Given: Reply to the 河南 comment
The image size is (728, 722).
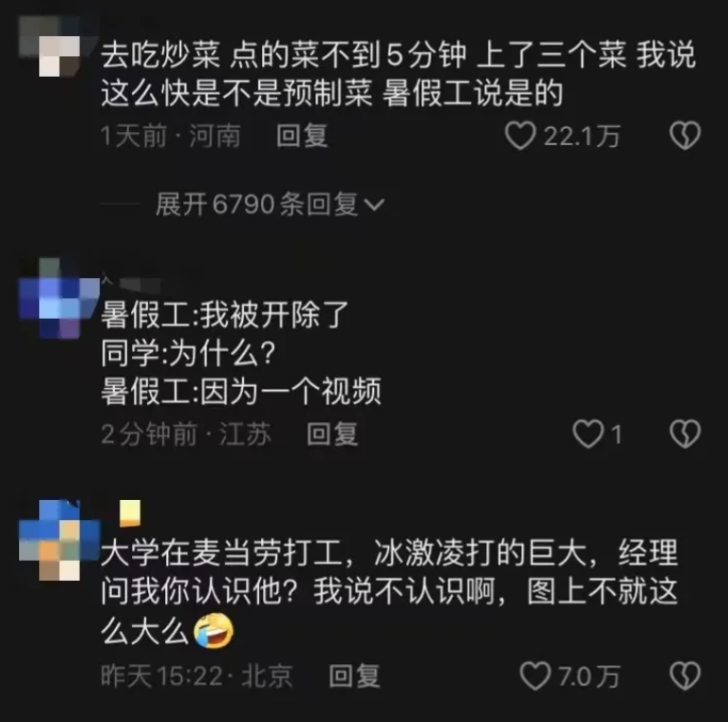Looking at the screenshot, I should [x=302, y=136].
